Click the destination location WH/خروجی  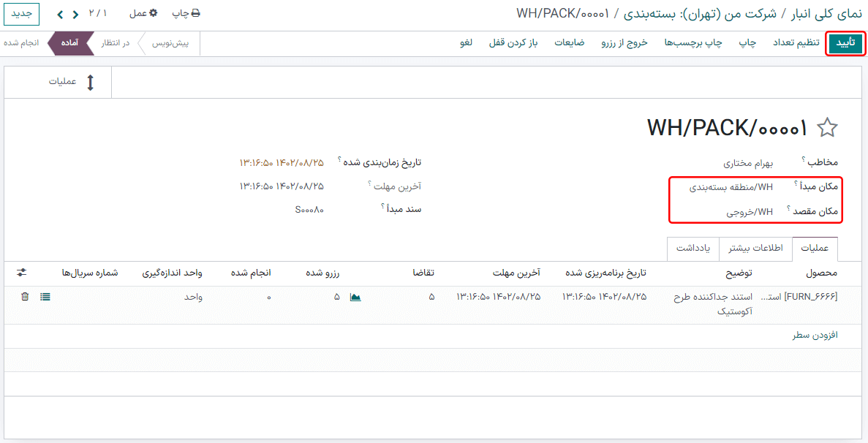(750, 212)
